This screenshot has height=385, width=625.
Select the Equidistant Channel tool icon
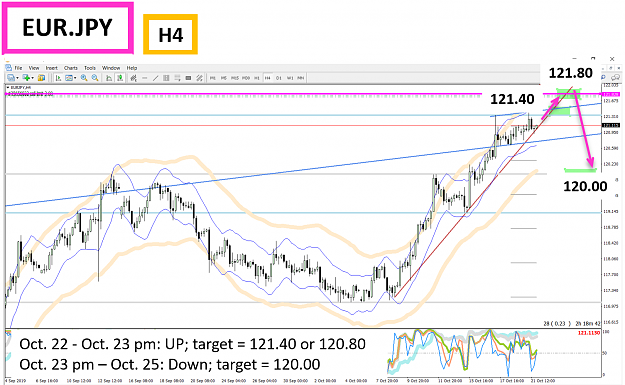(x=166, y=78)
